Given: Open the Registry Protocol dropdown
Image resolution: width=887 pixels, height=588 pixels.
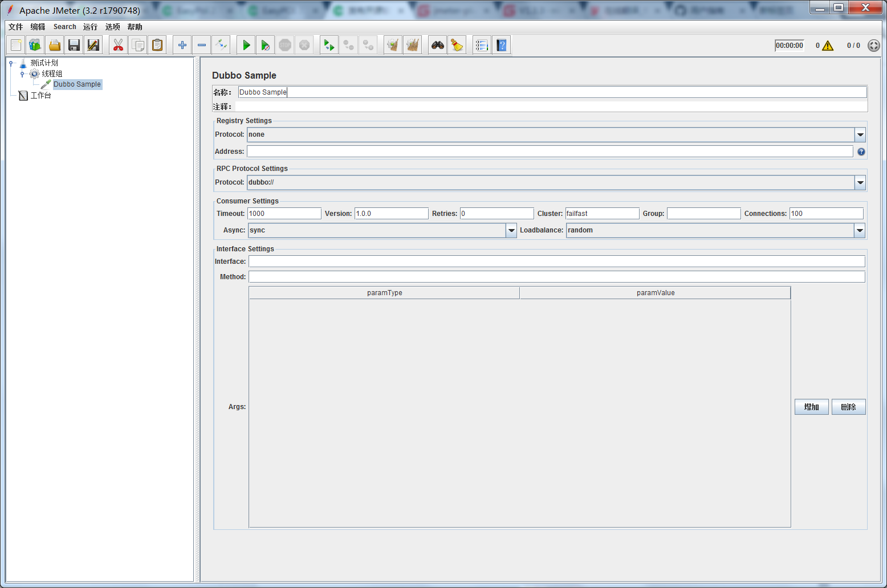Looking at the screenshot, I should coord(860,135).
